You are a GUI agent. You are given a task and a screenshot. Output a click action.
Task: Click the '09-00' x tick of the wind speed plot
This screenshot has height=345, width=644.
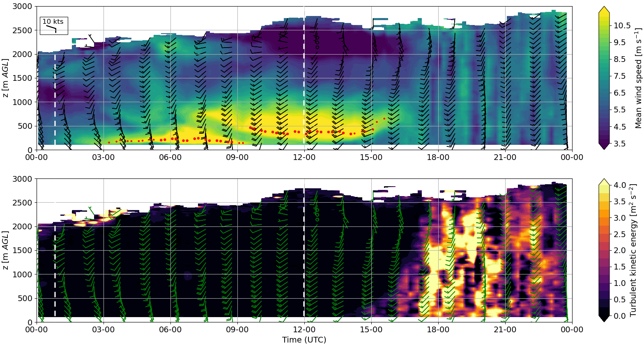(x=237, y=158)
